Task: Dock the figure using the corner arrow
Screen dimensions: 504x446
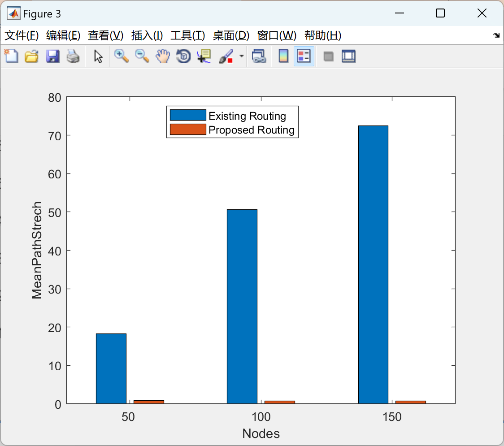Action: pyautogui.click(x=496, y=35)
